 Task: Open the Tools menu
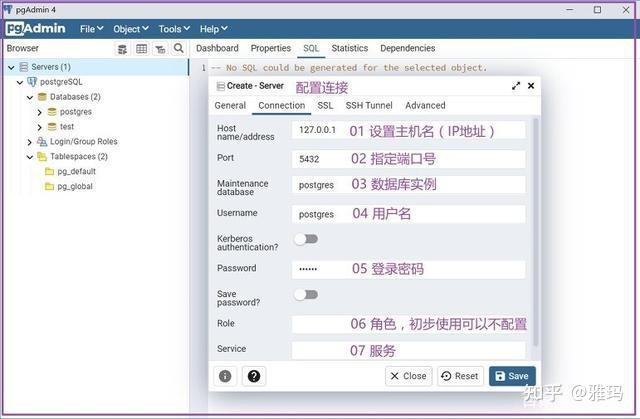174,29
